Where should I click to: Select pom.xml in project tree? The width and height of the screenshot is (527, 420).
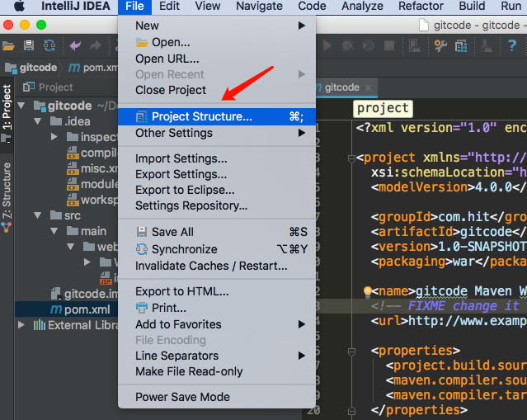[67, 309]
